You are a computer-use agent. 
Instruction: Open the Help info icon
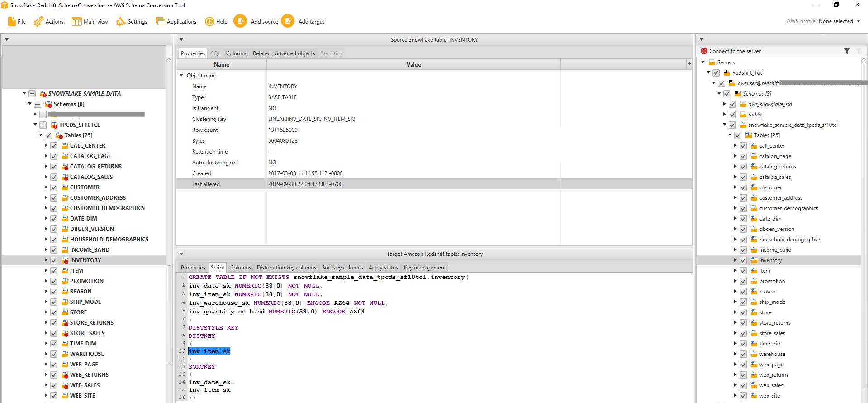(209, 21)
